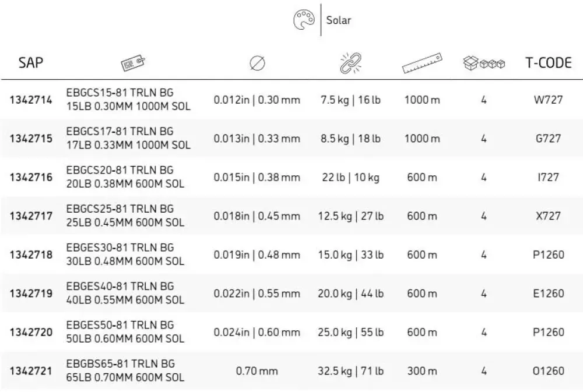This screenshot has width=583, height=392.
Task: Select the Solar color label
Action: [x=338, y=20]
